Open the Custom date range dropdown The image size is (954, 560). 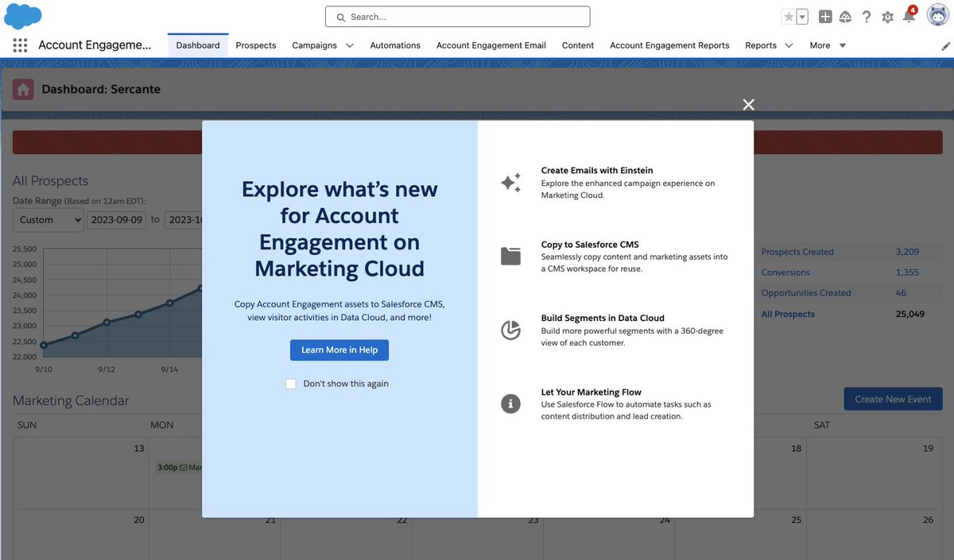[x=48, y=219]
